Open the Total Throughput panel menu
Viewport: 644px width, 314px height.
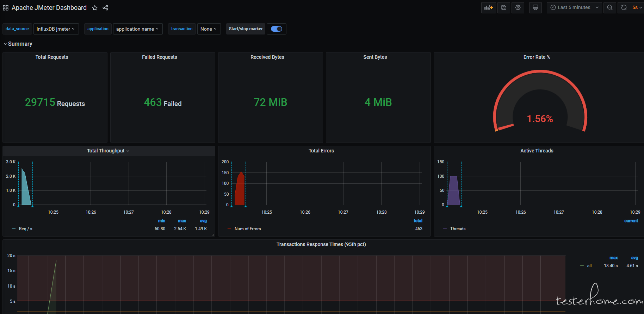[x=108, y=151]
